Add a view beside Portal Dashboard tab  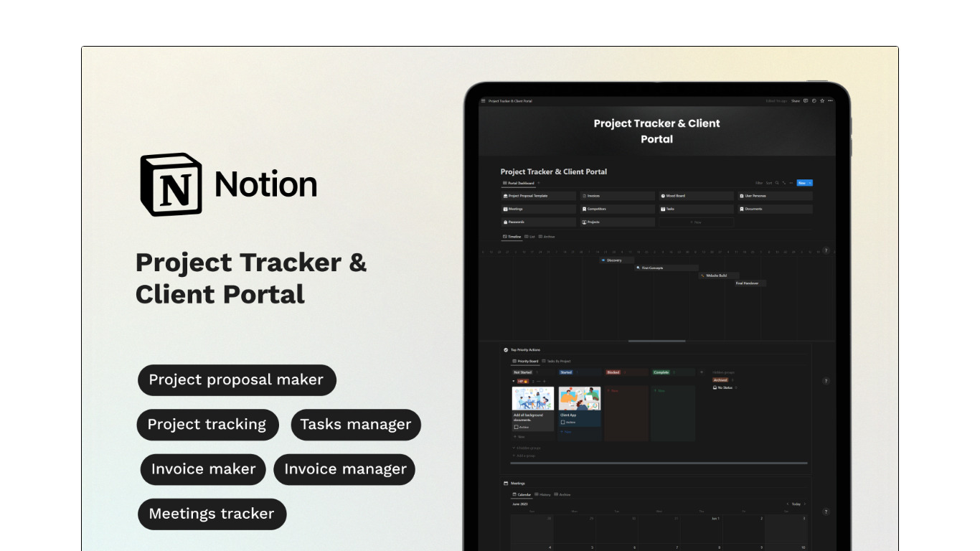click(539, 183)
